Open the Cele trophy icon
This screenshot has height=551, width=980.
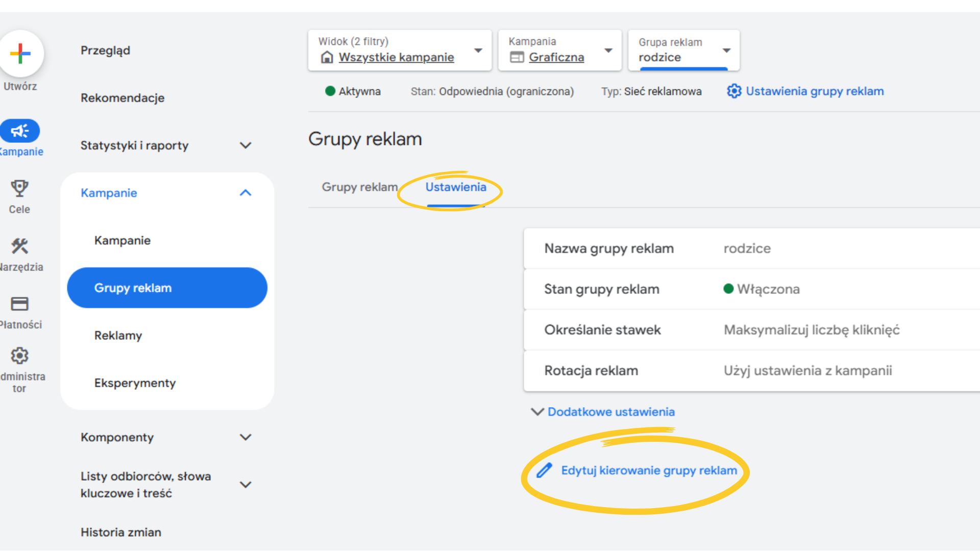tap(19, 189)
